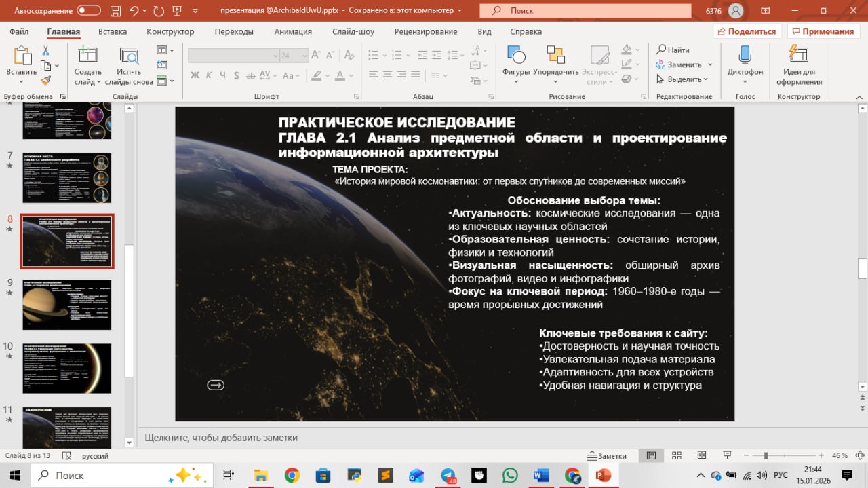868x488 pixels.
Task: Click the Save floppy disk icon
Action: coord(116,11)
